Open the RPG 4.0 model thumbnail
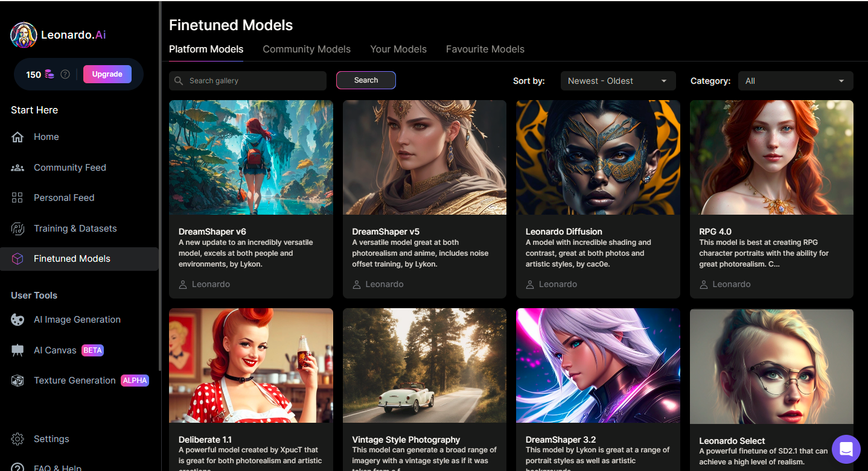This screenshot has height=471, width=868. [x=771, y=157]
